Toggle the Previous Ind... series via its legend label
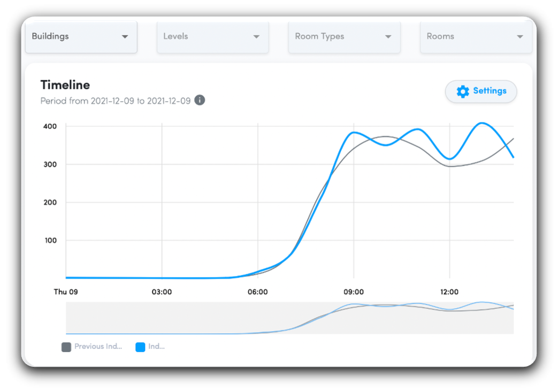558x392 pixels. (x=98, y=347)
